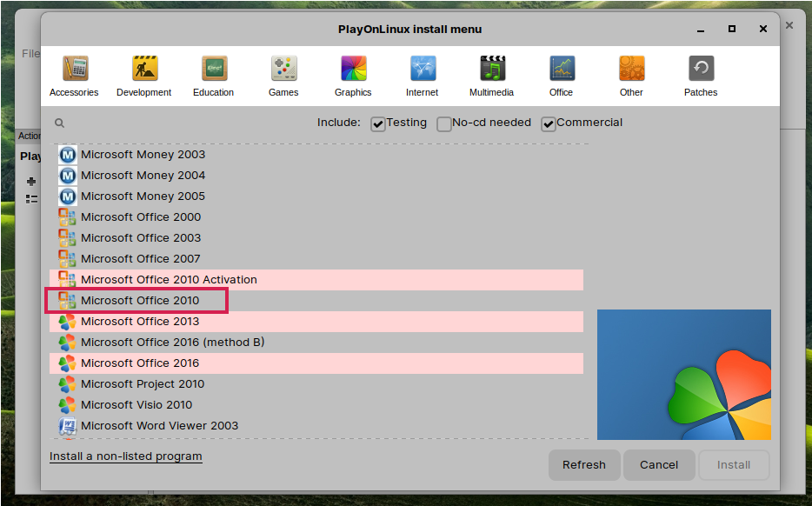Click into the search input field
This screenshot has height=506, width=812.
[179, 123]
